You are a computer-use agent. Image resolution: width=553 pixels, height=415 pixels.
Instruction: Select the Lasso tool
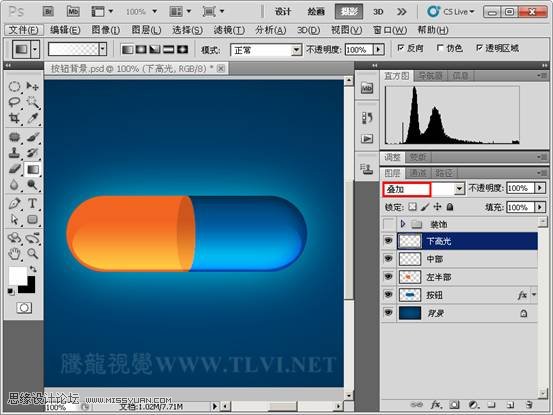pos(14,102)
